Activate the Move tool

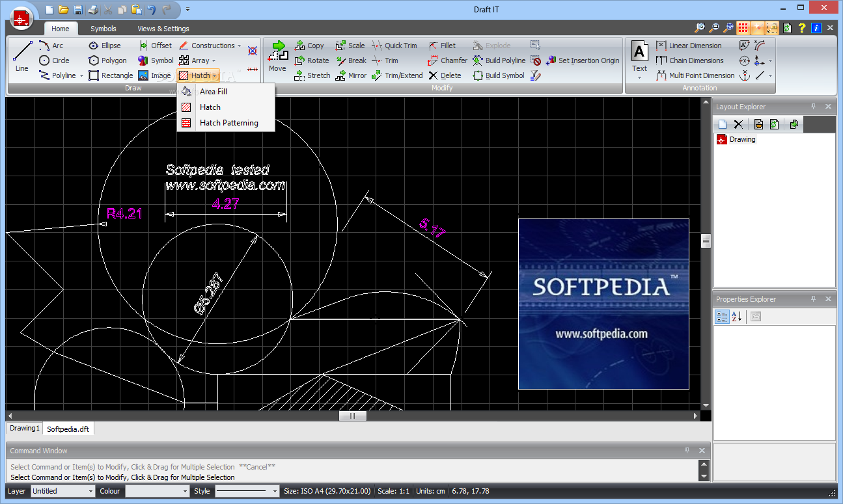(277, 56)
